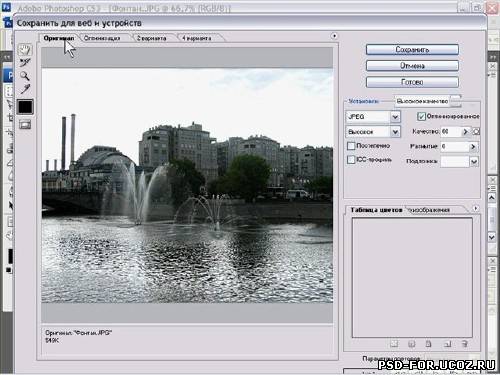This screenshot has width=500, height=375.
Task: Click the trash icon under the color table
Action: click(x=465, y=344)
